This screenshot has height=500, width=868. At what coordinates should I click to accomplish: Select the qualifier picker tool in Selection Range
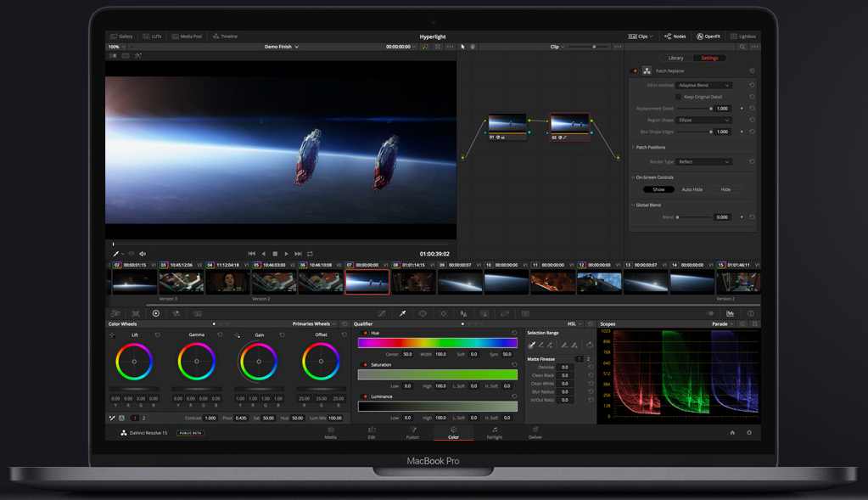(x=531, y=345)
